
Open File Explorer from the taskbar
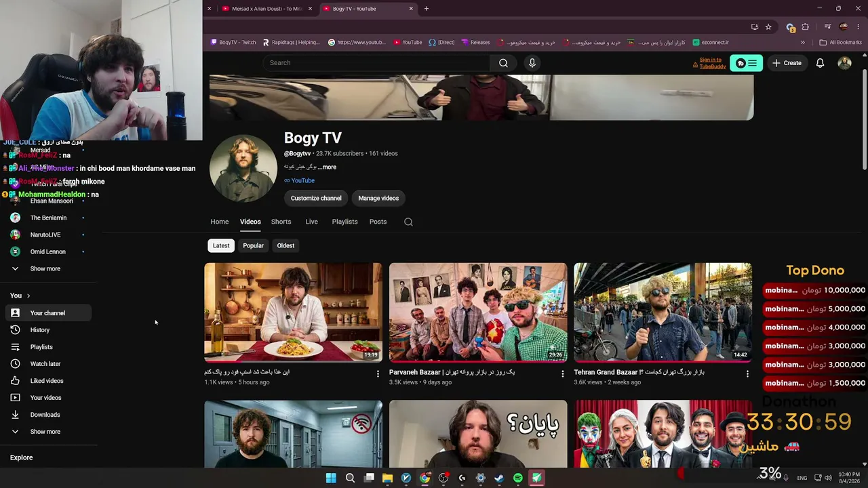pos(387,478)
